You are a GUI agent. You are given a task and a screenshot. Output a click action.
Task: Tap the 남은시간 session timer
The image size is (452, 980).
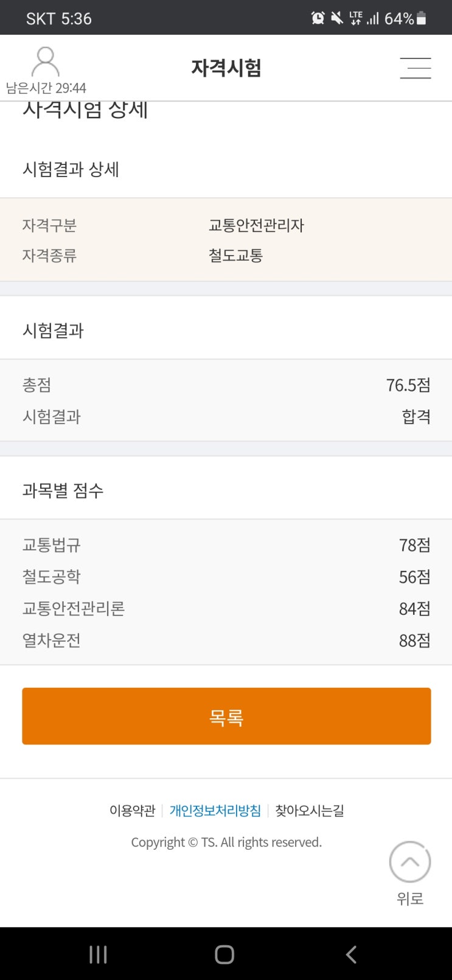click(x=46, y=88)
